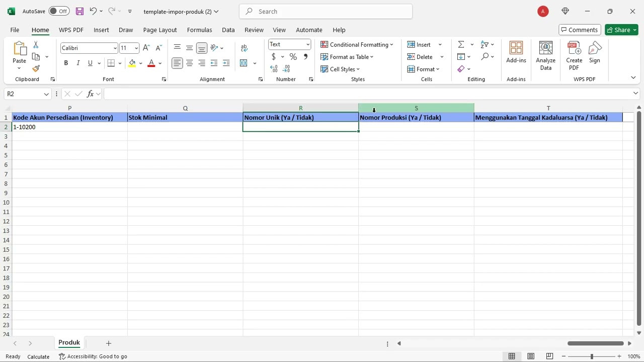Toggle AutoSave switch
This screenshot has height=362, width=644.
click(x=59, y=11)
